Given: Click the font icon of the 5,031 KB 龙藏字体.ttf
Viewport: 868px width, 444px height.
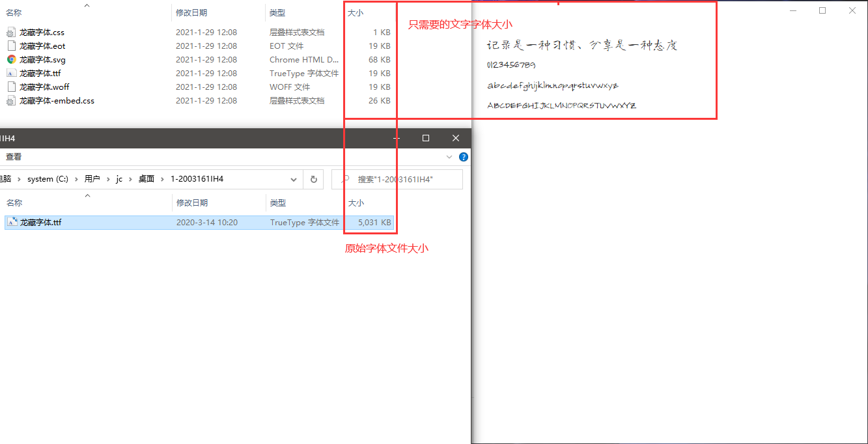Looking at the screenshot, I should (12, 222).
